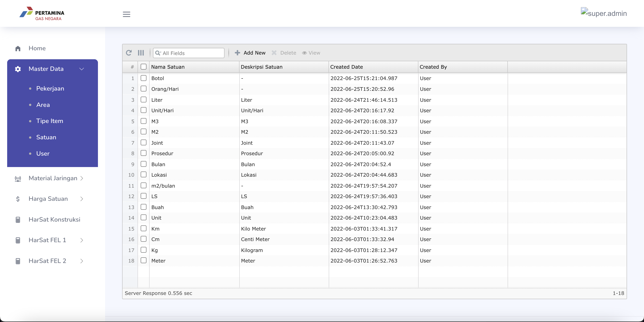Open the Pekerjaan submenu item
This screenshot has height=322, width=644.
[50, 89]
